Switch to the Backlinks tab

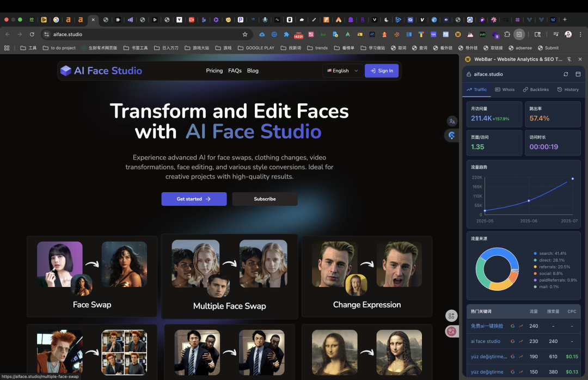[536, 90]
